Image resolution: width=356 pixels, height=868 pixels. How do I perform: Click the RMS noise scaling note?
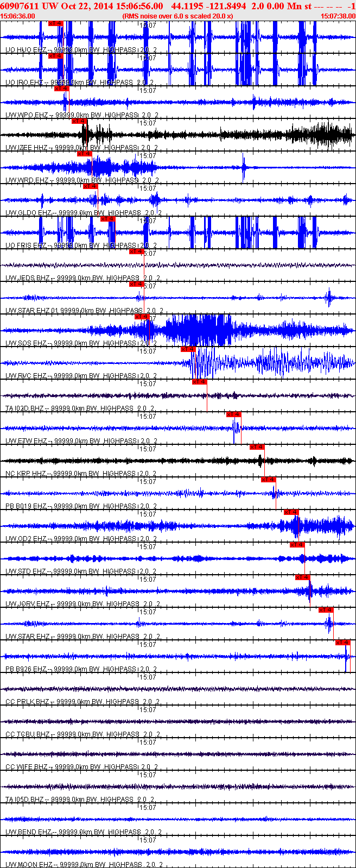pyautogui.click(x=178, y=16)
